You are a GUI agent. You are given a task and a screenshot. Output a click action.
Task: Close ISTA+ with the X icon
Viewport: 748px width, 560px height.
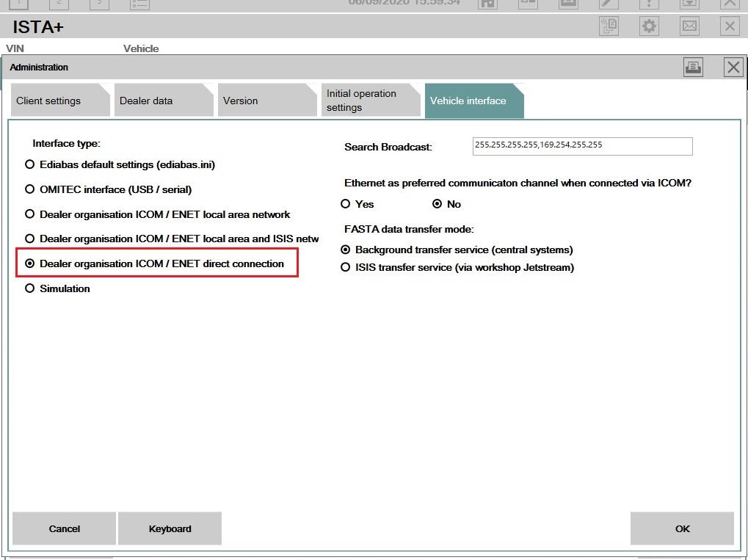[730, 26]
